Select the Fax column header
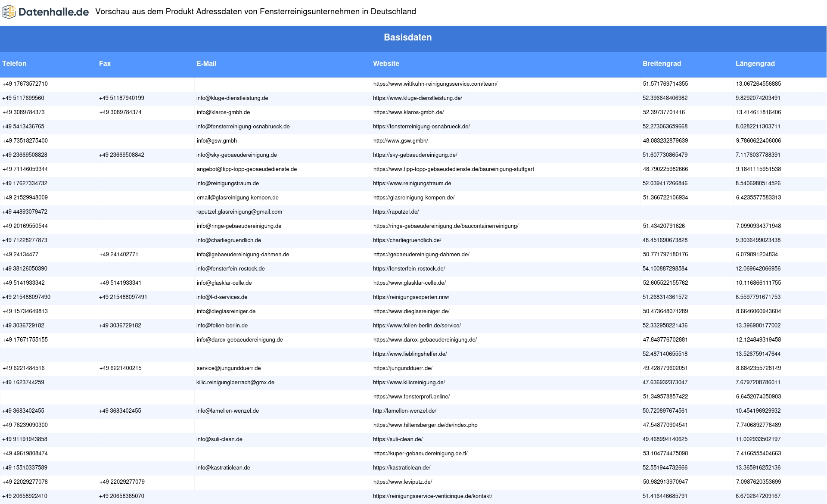The width and height of the screenshot is (827, 504). pyautogui.click(x=105, y=63)
